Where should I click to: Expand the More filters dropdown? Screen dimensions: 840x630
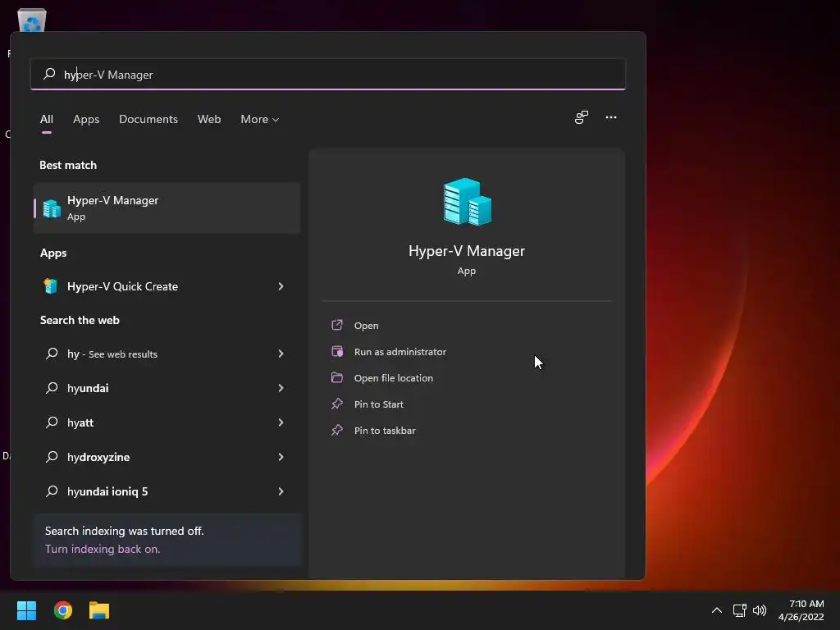260,119
